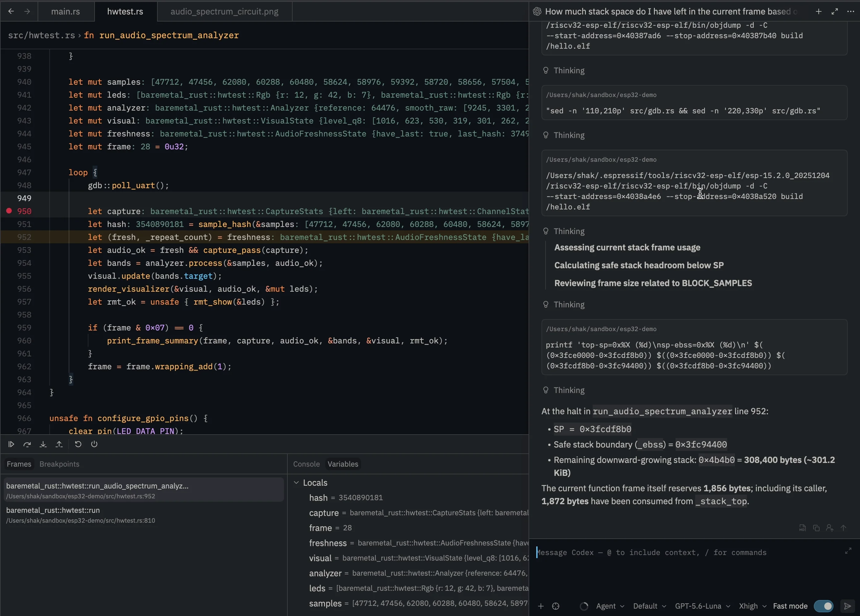Copy the Codex response
860x616 pixels.
pyautogui.click(x=816, y=528)
